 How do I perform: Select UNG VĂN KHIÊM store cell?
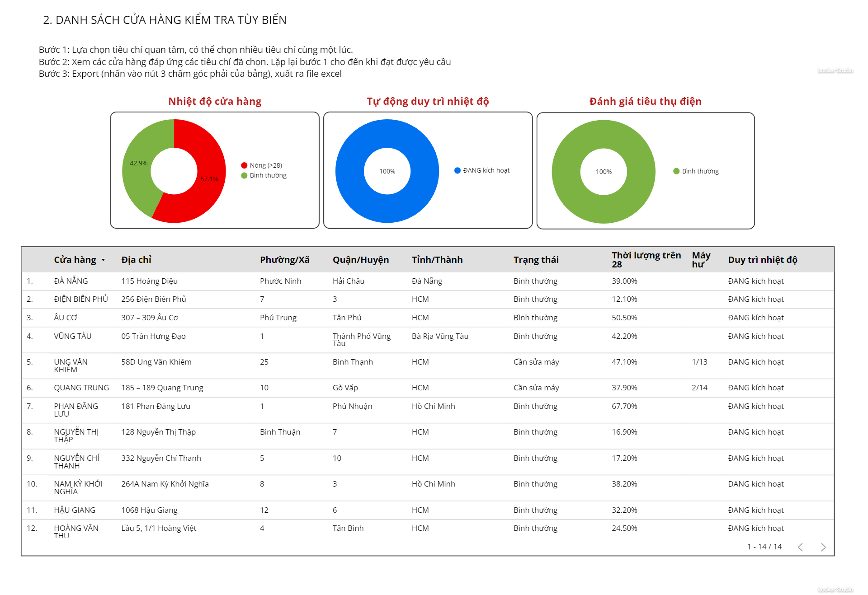click(x=71, y=365)
